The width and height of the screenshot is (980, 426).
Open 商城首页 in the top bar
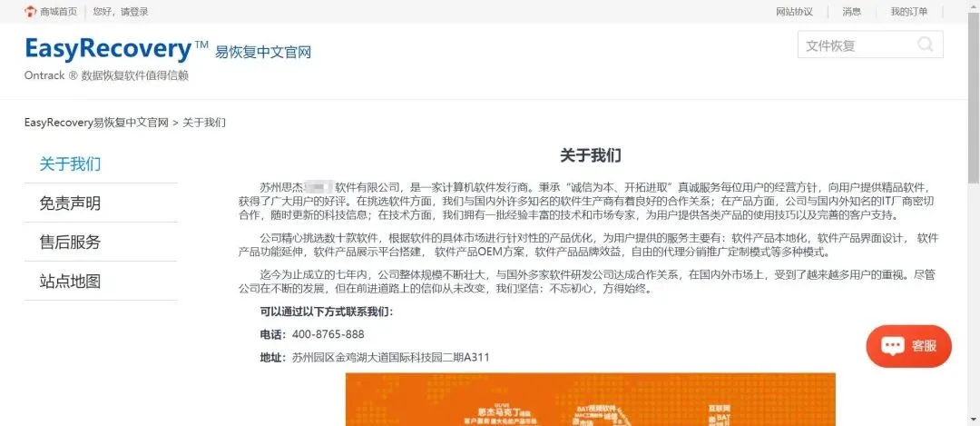58,11
